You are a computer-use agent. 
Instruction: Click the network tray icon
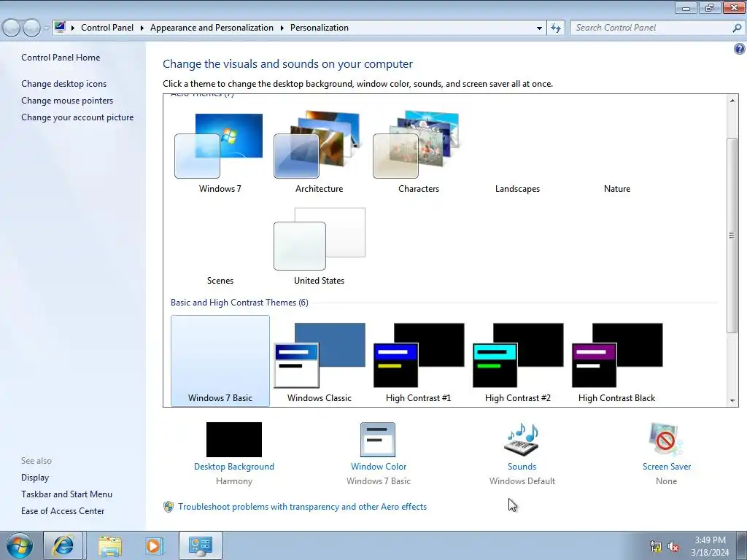pos(656,547)
